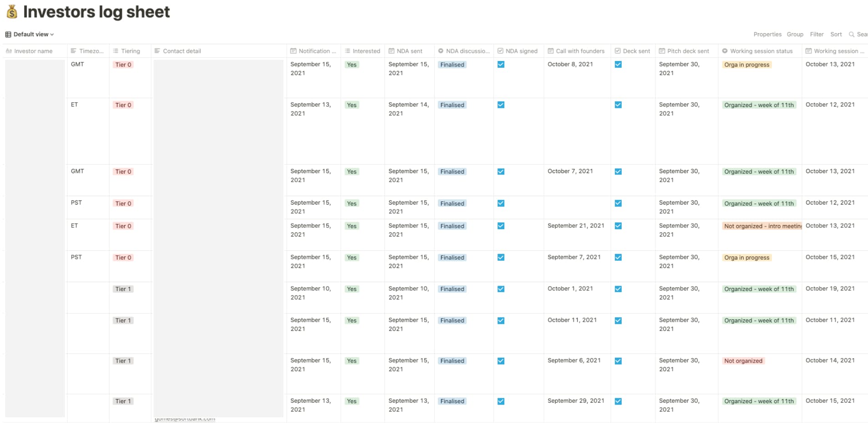The width and height of the screenshot is (868, 426).
Task: Open Organized - week of 11th for October 19 row
Action: click(759, 289)
